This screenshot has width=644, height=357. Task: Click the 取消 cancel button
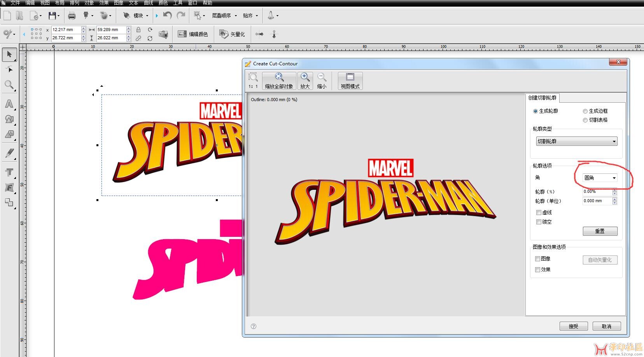click(x=607, y=326)
